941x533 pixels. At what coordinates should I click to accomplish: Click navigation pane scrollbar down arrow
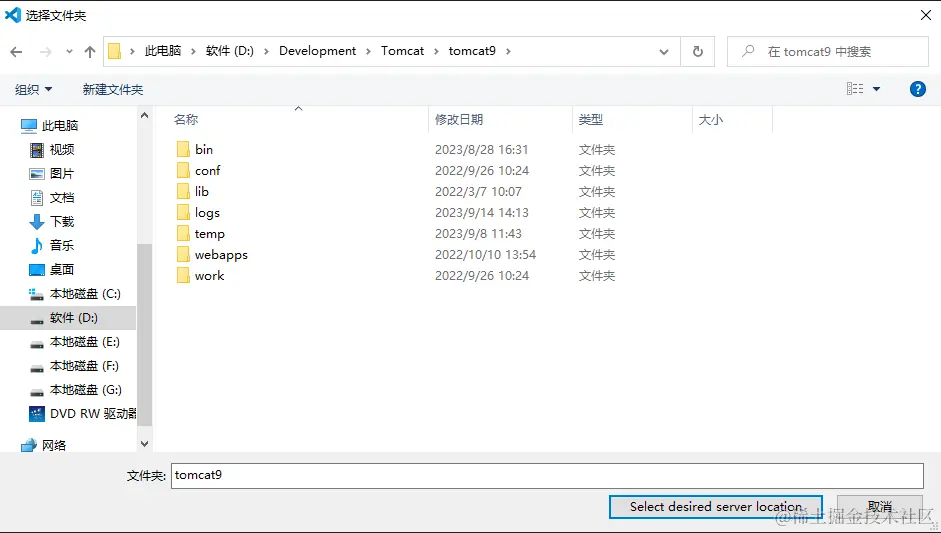click(x=145, y=444)
